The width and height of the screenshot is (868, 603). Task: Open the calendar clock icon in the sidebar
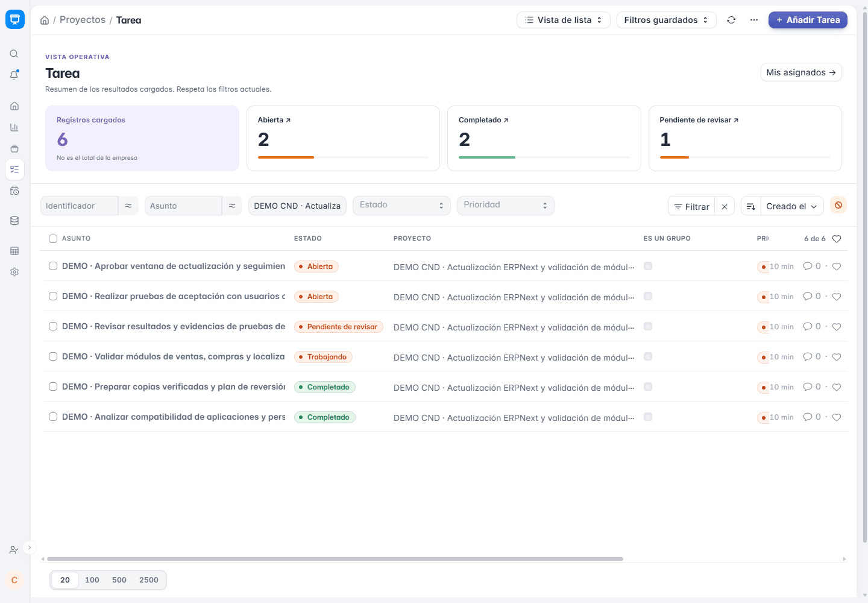(14, 191)
